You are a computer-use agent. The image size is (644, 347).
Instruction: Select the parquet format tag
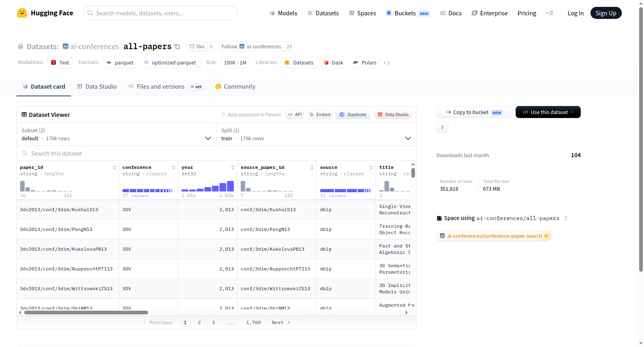pyautogui.click(x=120, y=62)
